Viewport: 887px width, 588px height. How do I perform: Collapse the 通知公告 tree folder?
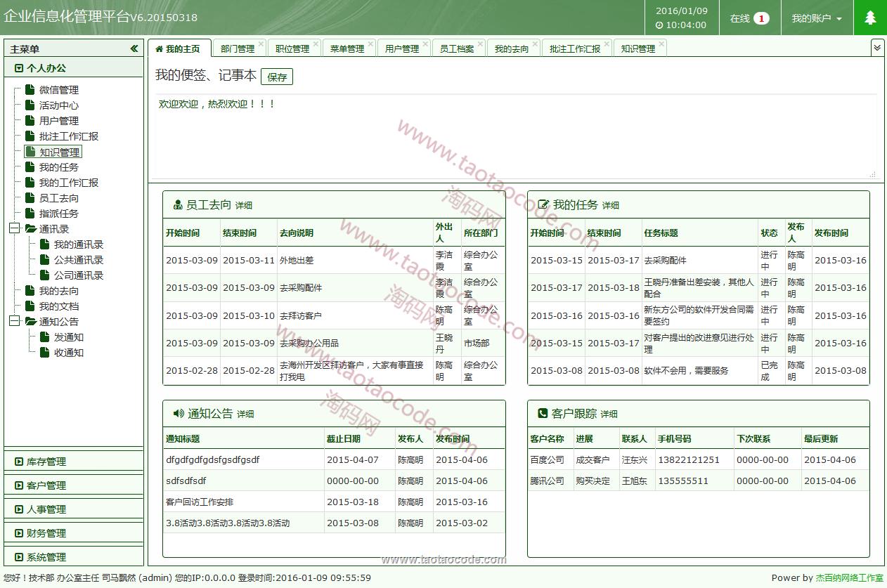(14, 321)
